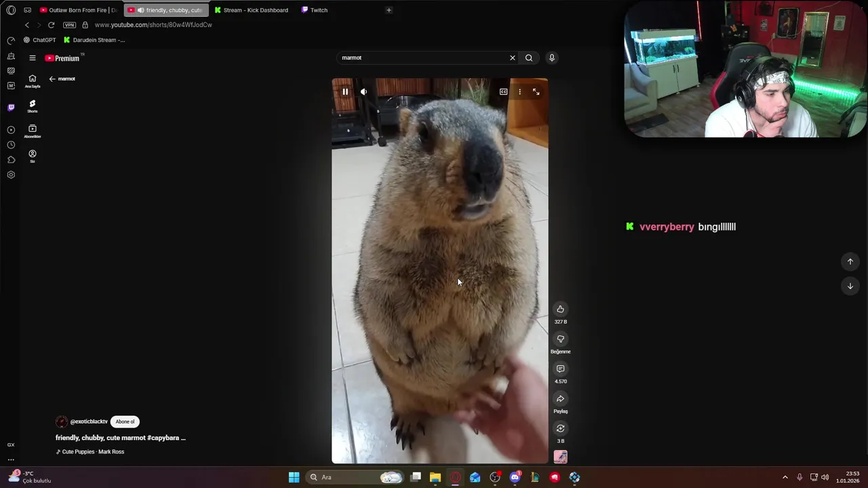868x488 pixels.
Task: Open volume control in system tray
Action: click(x=825, y=477)
